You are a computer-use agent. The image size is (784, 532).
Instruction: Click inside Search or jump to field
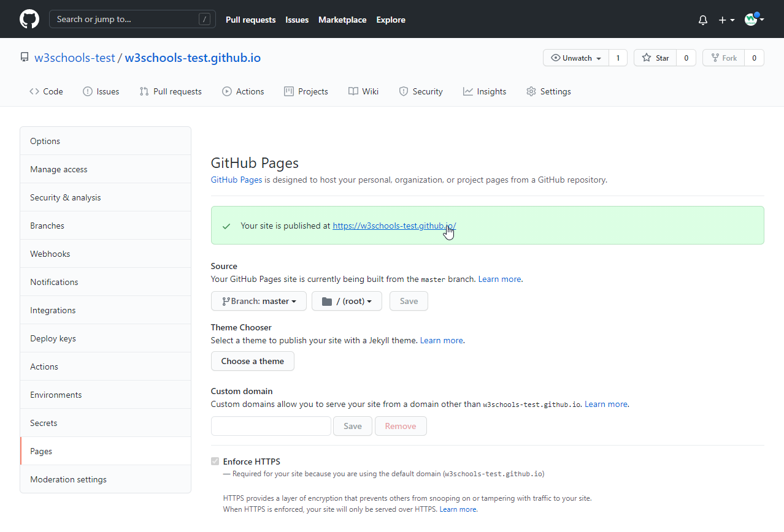[x=133, y=19]
